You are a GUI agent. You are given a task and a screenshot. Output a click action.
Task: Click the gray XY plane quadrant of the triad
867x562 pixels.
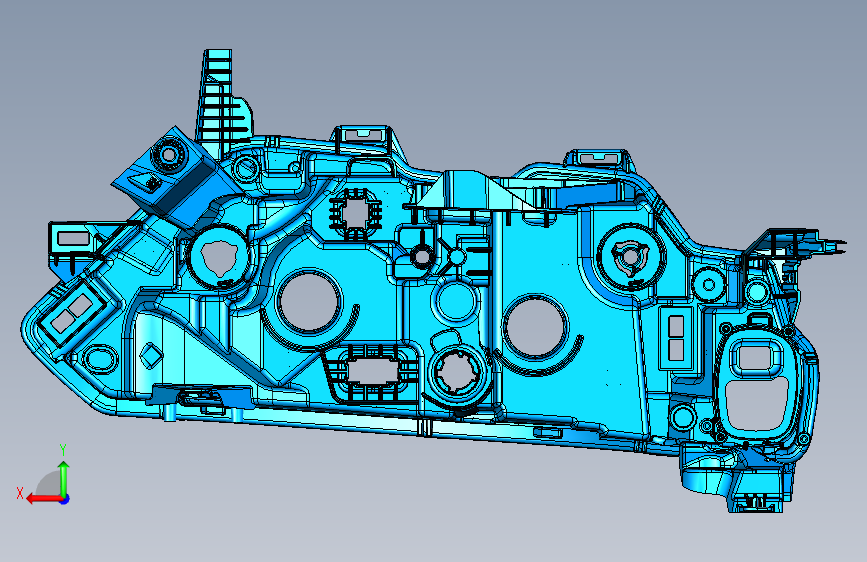tap(49, 484)
